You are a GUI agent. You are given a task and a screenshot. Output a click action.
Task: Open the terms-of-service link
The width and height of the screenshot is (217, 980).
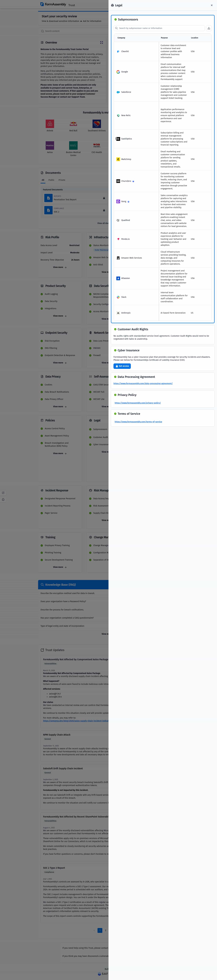138,422
